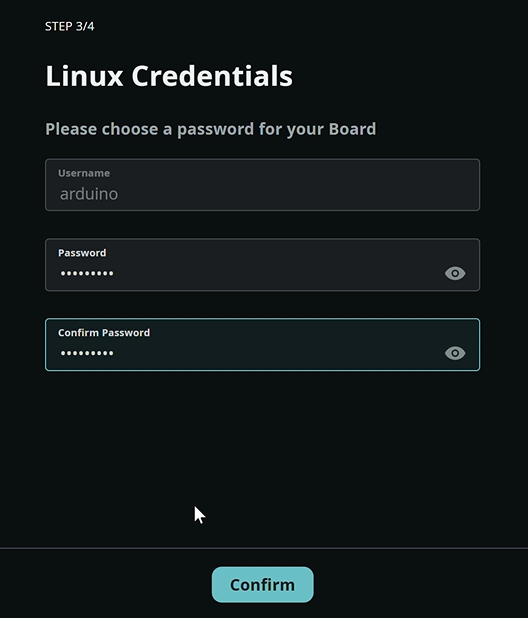Click the masked dots in Confirm Password field
The image size is (528, 618).
click(87, 353)
